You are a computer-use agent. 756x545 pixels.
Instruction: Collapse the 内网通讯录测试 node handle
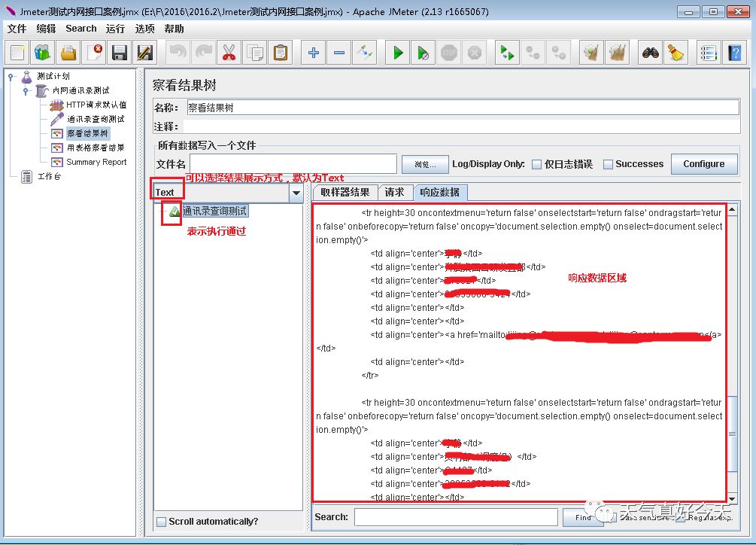tap(26, 90)
